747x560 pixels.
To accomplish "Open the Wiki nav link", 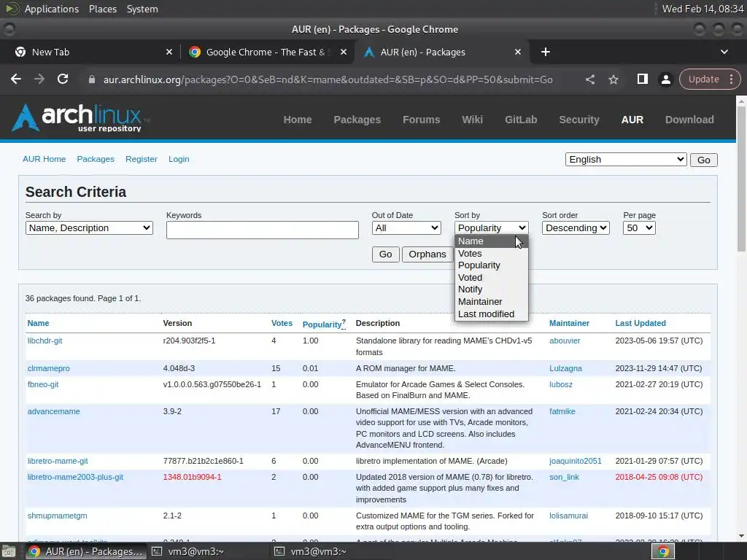I will tap(472, 120).
